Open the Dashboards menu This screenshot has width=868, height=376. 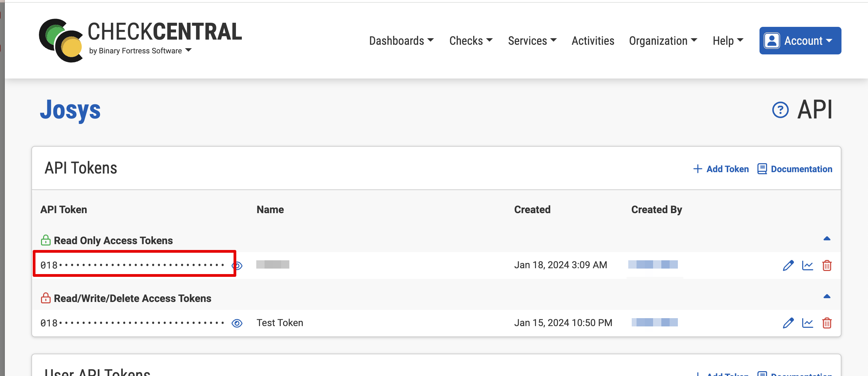pyautogui.click(x=401, y=41)
